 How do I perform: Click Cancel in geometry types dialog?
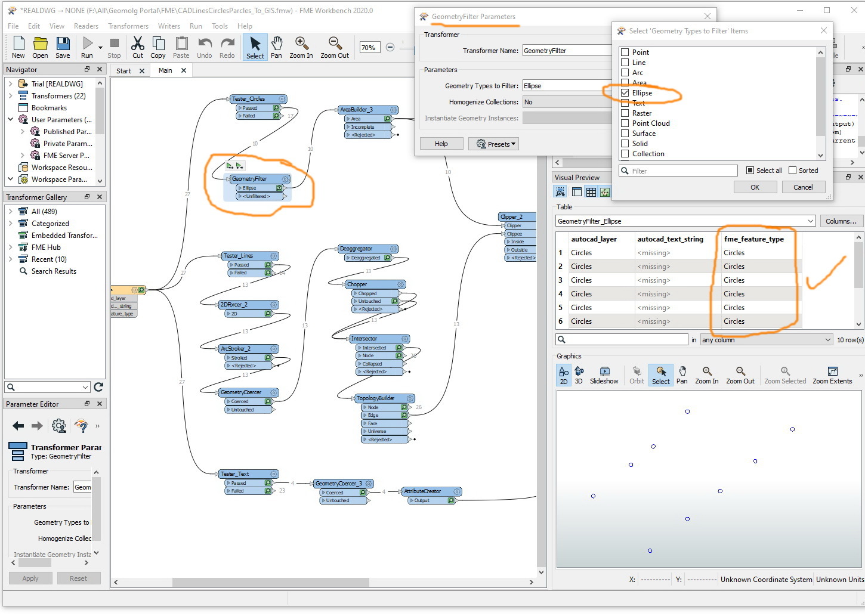tap(803, 187)
